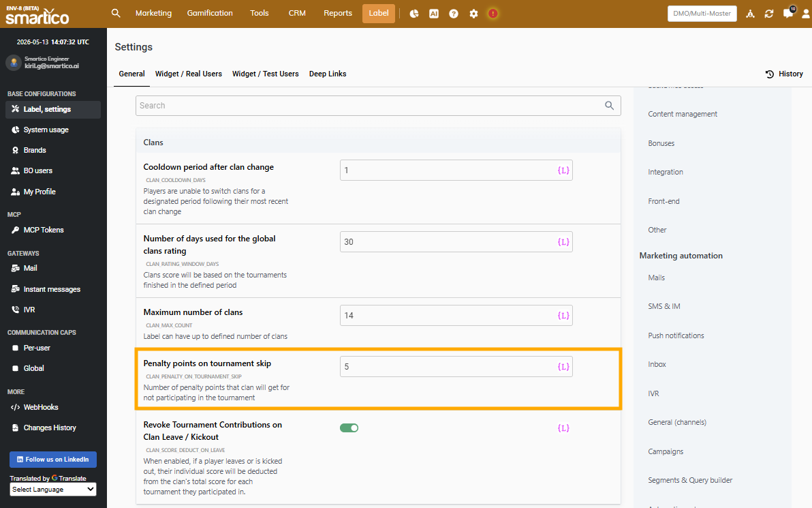The width and height of the screenshot is (812, 508).
Task: Click the user avatar in the sidebar
Action: 14,62
